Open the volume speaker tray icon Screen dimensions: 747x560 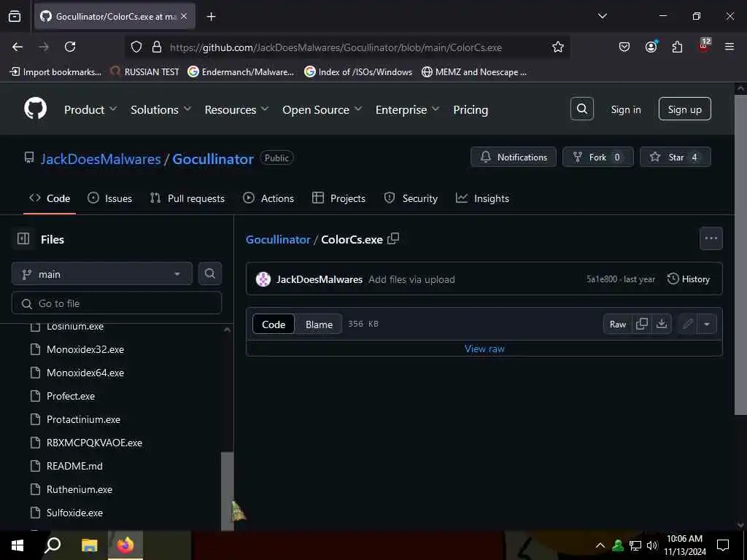(651, 545)
